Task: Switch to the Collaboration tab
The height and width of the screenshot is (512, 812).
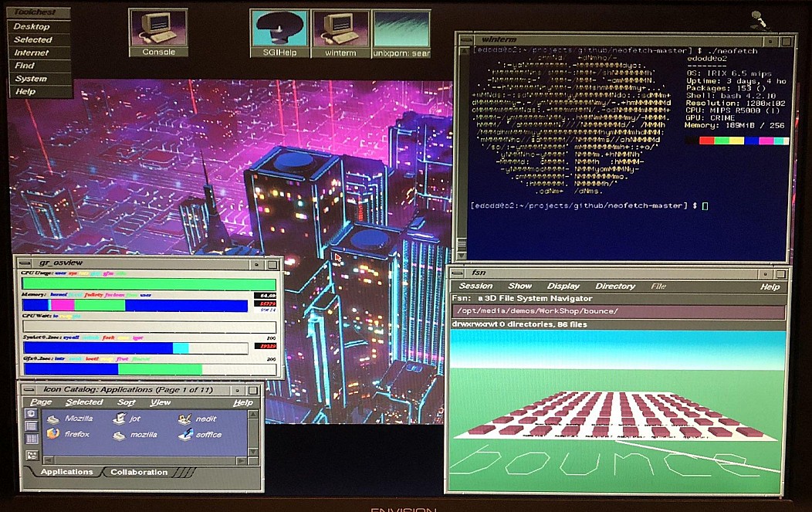Action: [138, 472]
